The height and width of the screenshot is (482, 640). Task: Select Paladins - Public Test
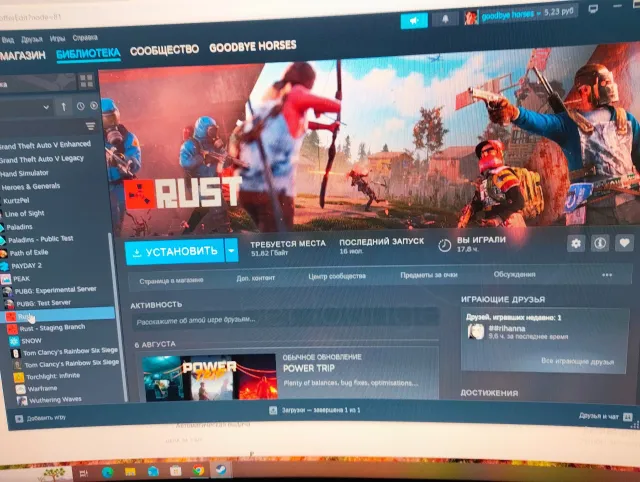(x=41, y=239)
